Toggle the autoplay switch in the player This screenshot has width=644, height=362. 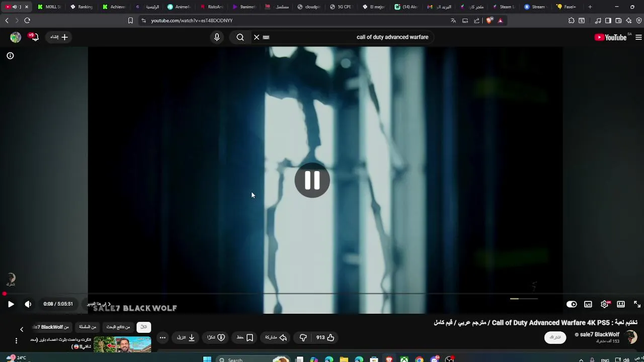pos(572,304)
